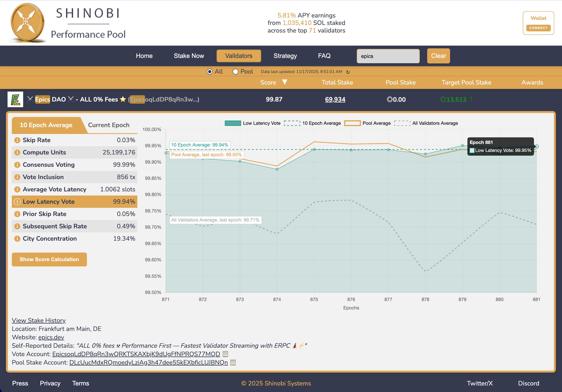Copy the Vote Account address via clipboard icon
Screen dimensions: 562x392
(x=225, y=354)
